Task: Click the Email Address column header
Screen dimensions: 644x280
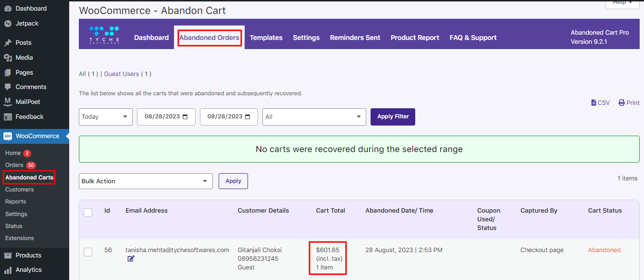Action: 147,211
